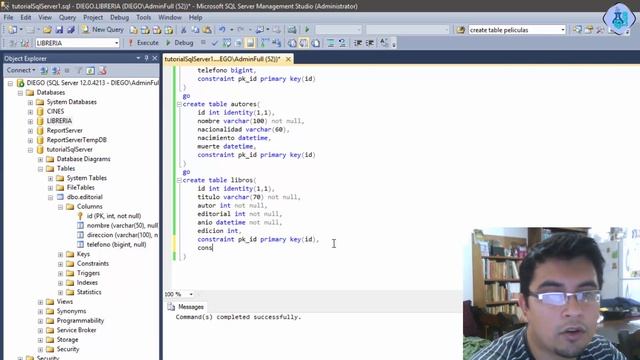The height and width of the screenshot is (360, 640).
Task: Save the script with the disk icon
Action: [59, 30]
